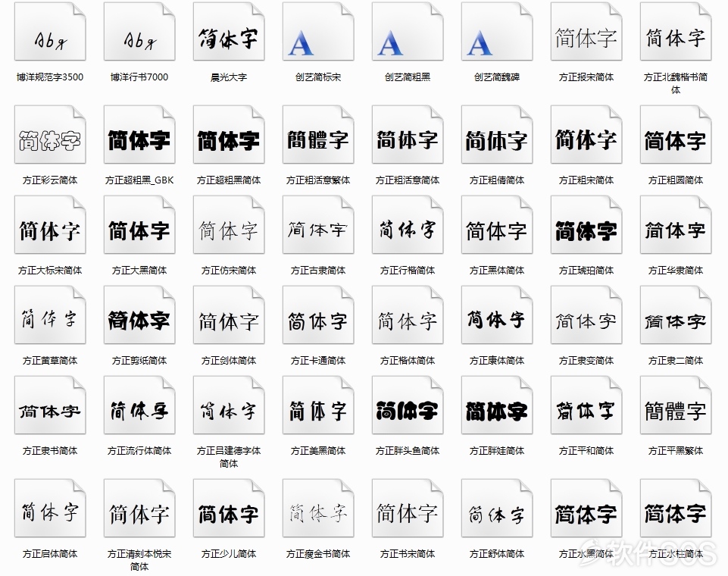The image size is (728, 576).
Task: Click the 方正北魏楷书简体 font icon
Action: (676, 31)
